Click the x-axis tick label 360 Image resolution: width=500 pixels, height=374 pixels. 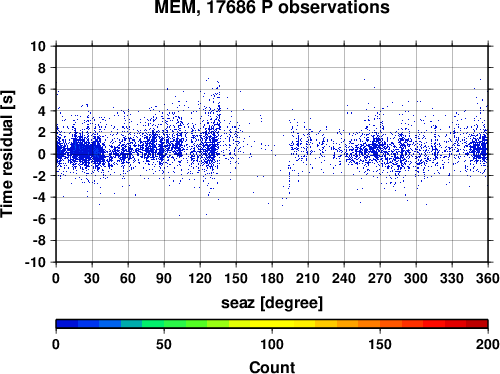(488, 278)
